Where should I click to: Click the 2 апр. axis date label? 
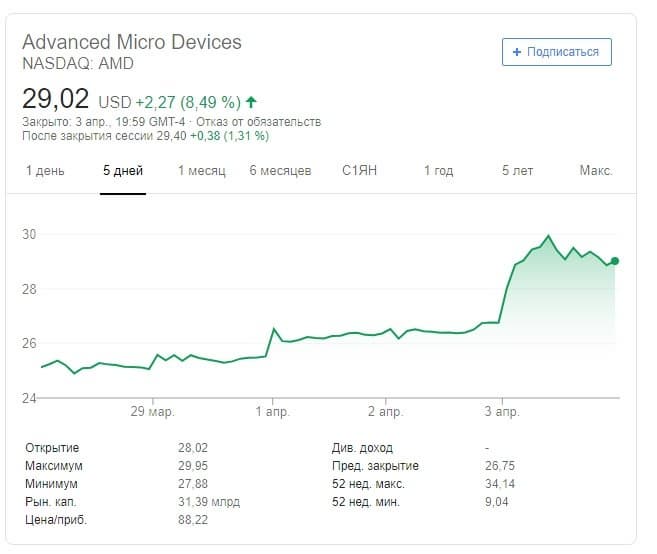[385, 412]
